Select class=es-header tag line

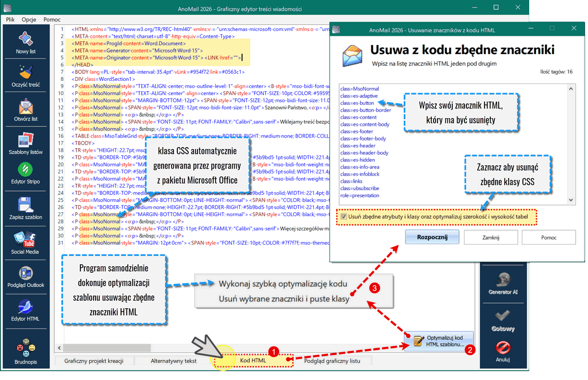tap(358, 146)
